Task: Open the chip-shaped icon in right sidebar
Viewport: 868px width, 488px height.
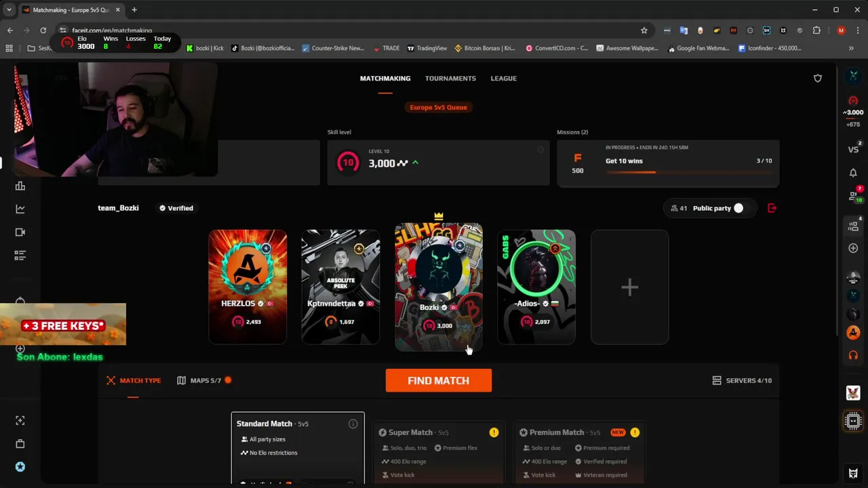Action: [x=853, y=421]
